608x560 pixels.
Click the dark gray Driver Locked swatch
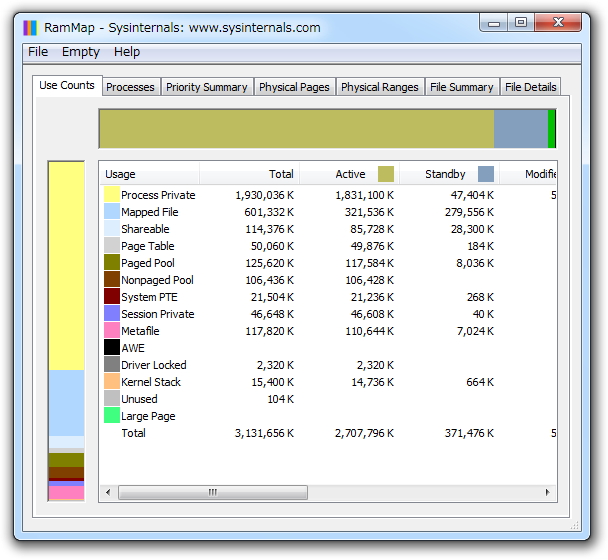pos(112,365)
